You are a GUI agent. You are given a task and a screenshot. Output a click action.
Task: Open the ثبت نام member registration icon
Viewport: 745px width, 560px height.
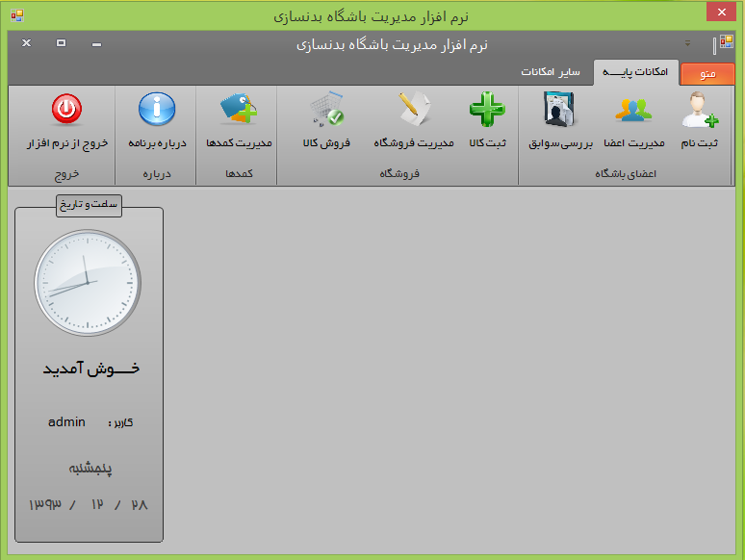(700, 112)
